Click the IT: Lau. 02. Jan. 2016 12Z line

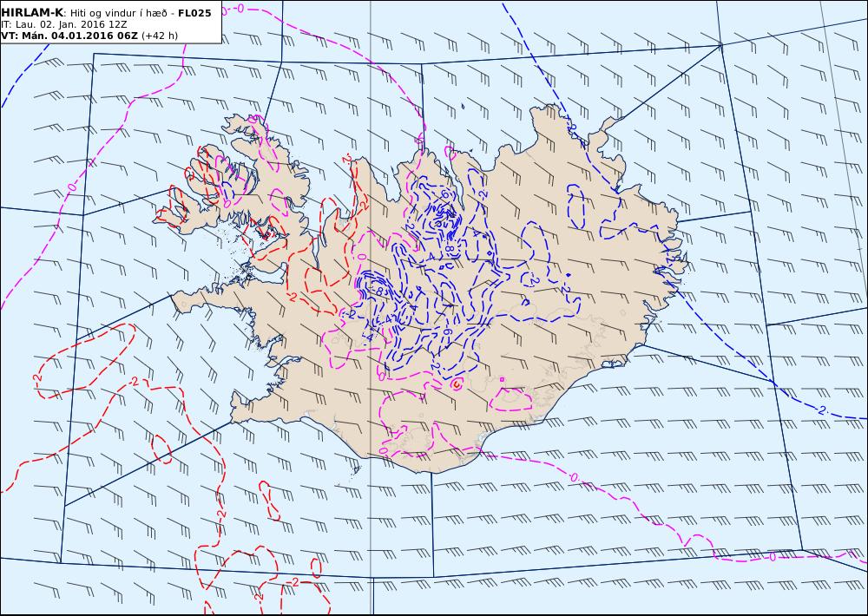tap(64, 24)
